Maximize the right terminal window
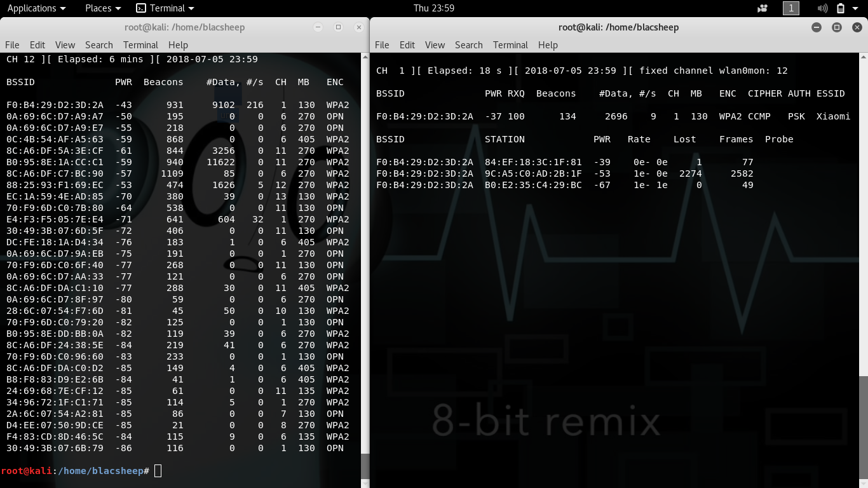This screenshot has height=488, width=868. pyautogui.click(x=837, y=27)
